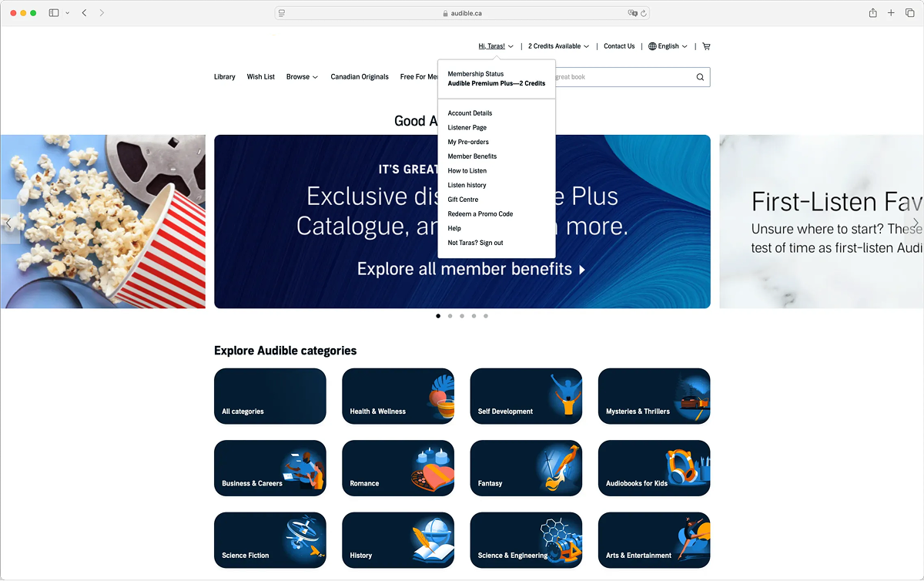Select first carousel dot

pos(438,316)
